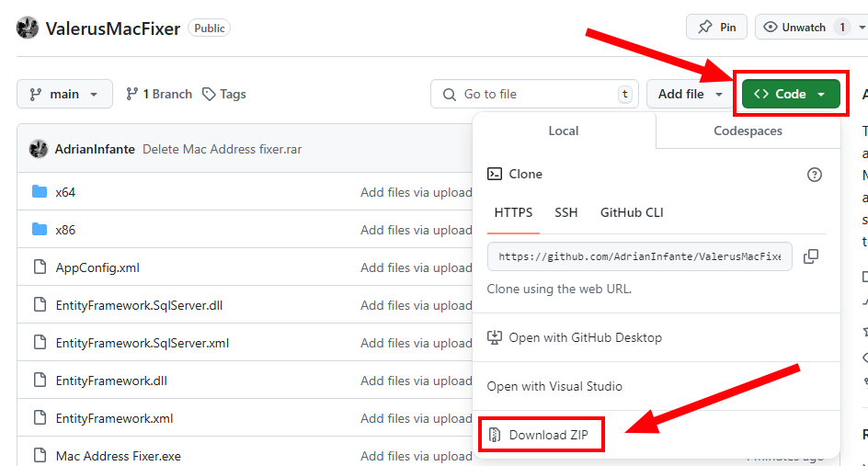Switch to the Codespaces tab

tap(748, 131)
